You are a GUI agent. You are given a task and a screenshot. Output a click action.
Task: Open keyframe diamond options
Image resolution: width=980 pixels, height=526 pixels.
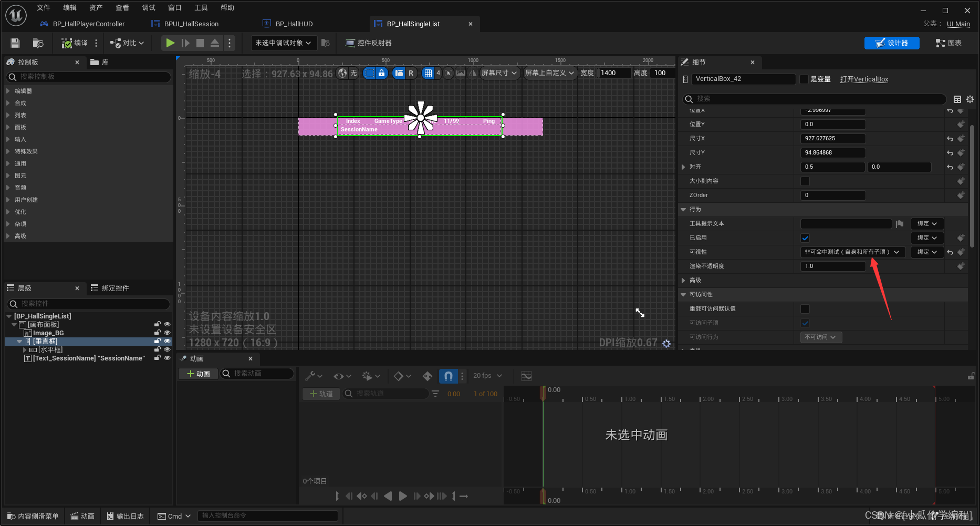pos(402,376)
